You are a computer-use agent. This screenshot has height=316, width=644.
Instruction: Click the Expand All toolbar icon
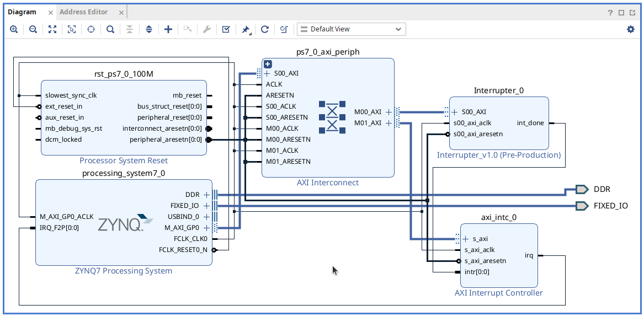click(x=148, y=29)
